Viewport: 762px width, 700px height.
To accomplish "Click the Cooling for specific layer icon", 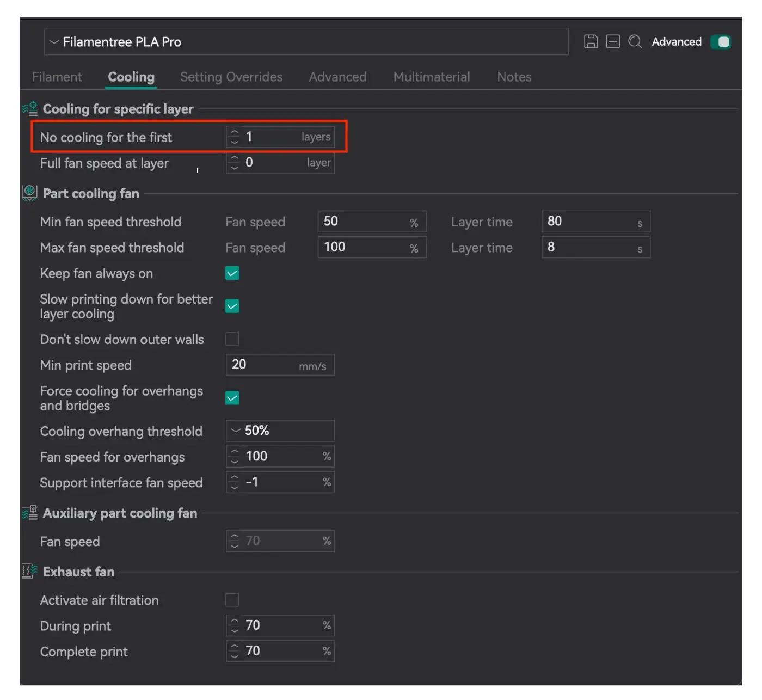I will pos(30,109).
